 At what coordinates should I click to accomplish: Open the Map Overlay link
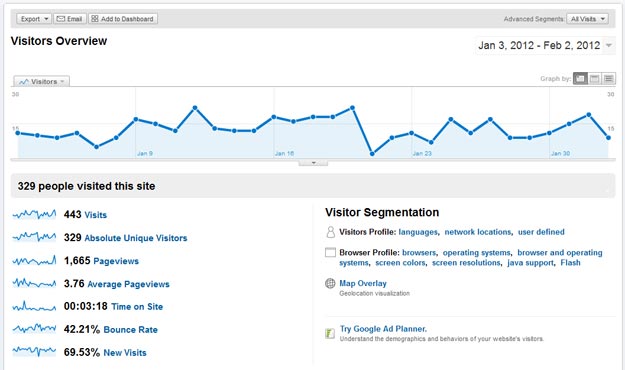[x=363, y=283]
